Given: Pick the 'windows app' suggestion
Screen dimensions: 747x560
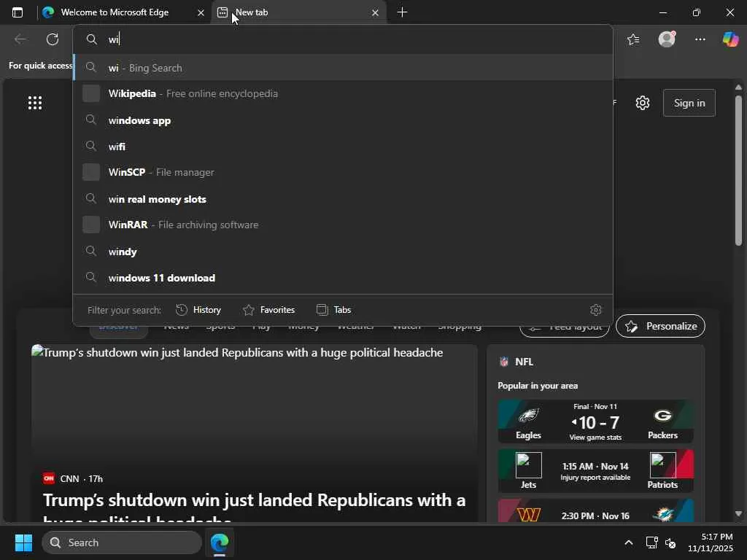Looking at the screenshot, I should 343,120.
